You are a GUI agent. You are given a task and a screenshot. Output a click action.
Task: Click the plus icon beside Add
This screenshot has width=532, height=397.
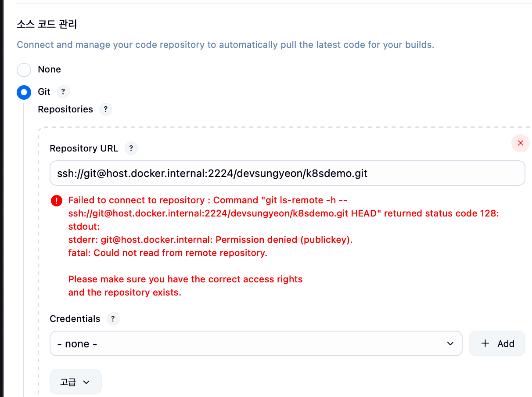[x=485, y=343]
